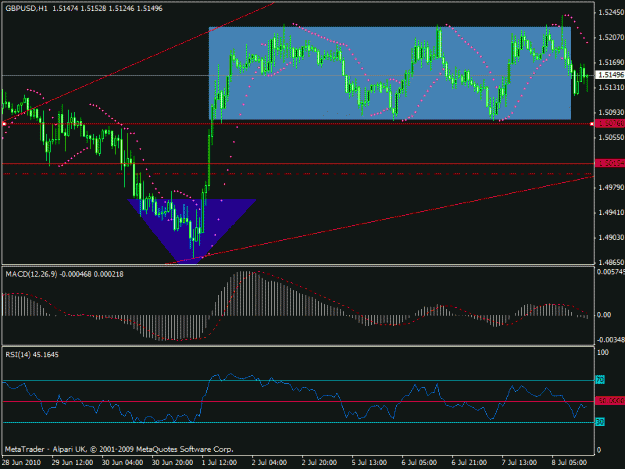This screenshot has height=469, width=625.
Task: Click the time label 7 Jul 13:00
Action: [x=519, y=462]
